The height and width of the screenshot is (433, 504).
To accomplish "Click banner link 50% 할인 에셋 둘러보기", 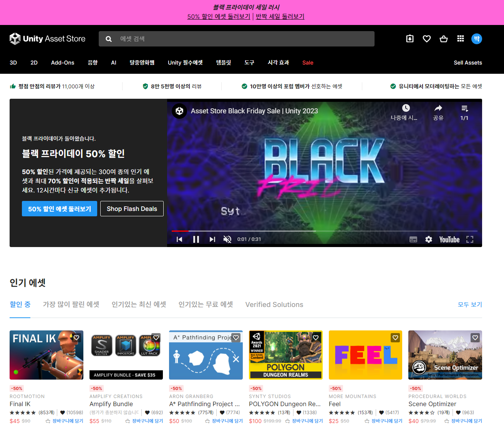I will click(x=219, y=17).
